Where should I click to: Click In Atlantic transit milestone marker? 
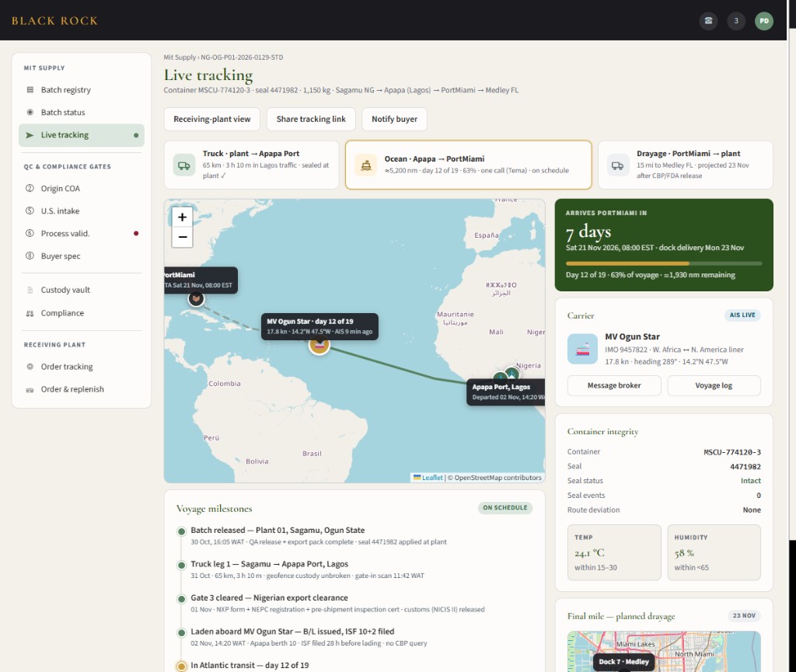tap(181, 667)
